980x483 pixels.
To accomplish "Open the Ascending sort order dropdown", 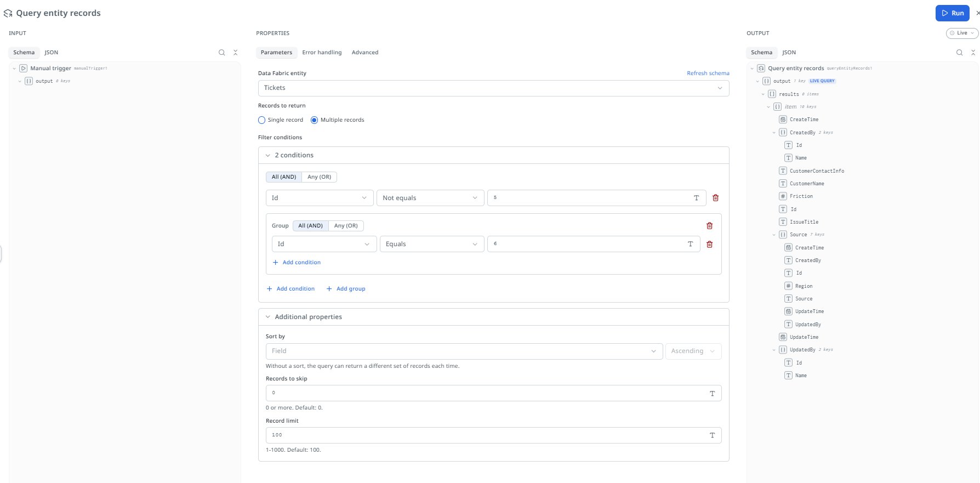I will click(693, 351).
